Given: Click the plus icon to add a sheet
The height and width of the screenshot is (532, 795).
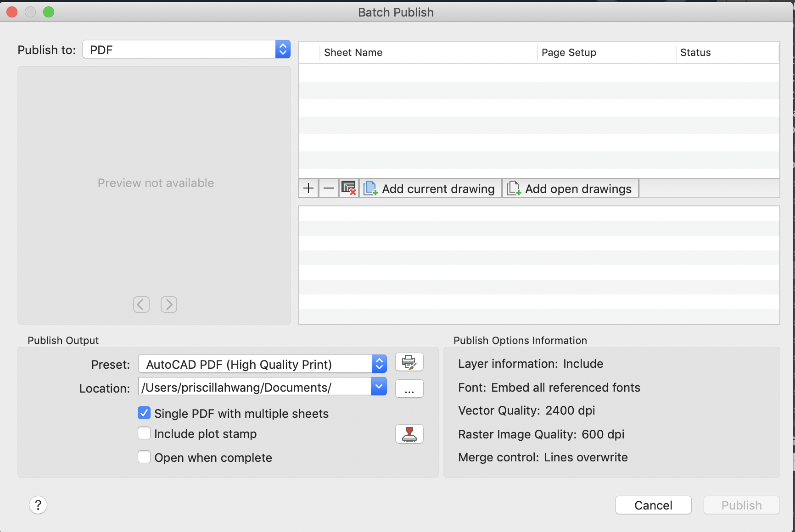Looking at the screenshot, I should 308,188.
